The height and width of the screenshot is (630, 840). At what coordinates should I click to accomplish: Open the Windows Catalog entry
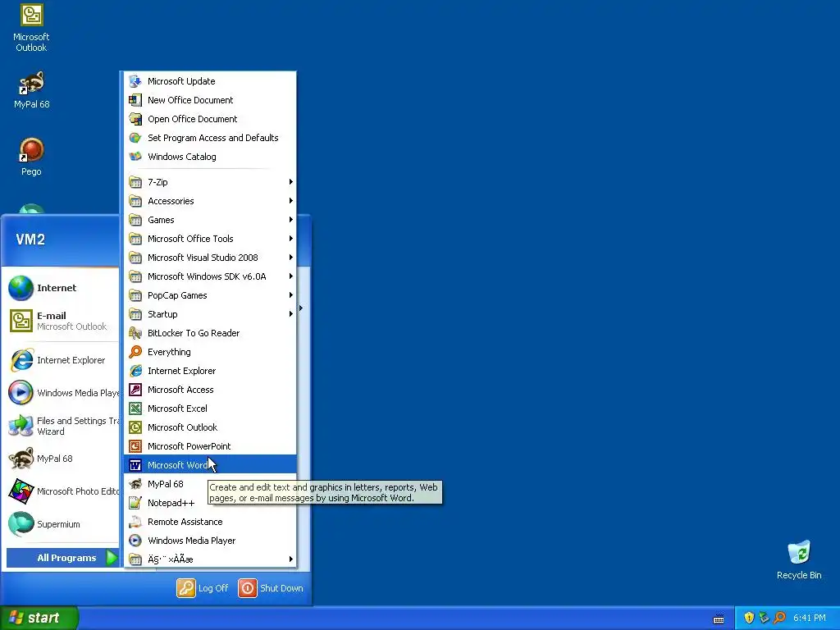(210, 157)
